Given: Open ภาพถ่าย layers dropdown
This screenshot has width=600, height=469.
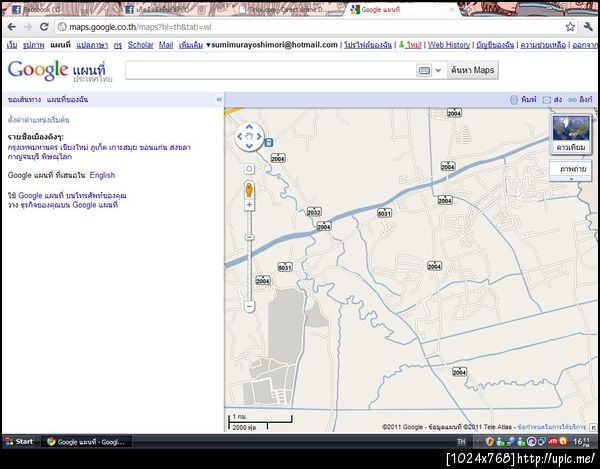Looking at the screenshot, I should coord(570,170).
